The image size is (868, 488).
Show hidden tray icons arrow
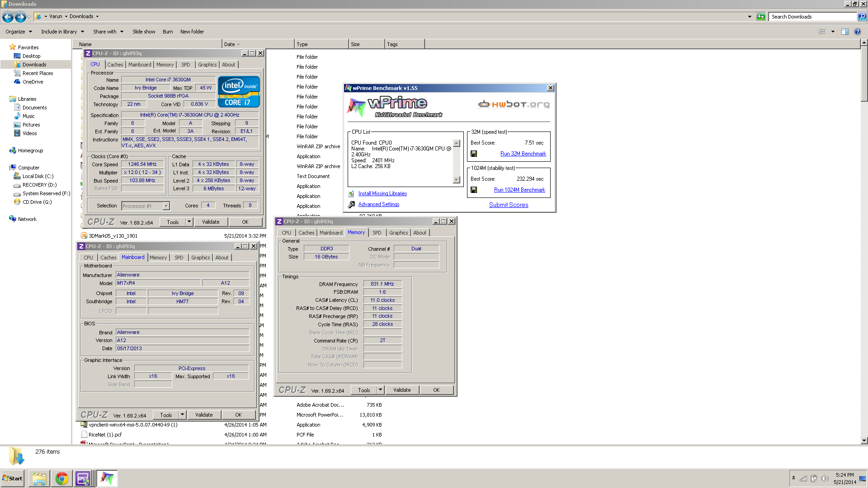coord(793,478)
